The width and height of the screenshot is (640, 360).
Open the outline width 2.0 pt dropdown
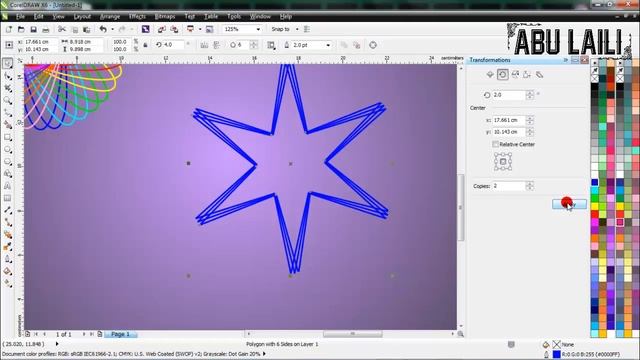(328, 45)
